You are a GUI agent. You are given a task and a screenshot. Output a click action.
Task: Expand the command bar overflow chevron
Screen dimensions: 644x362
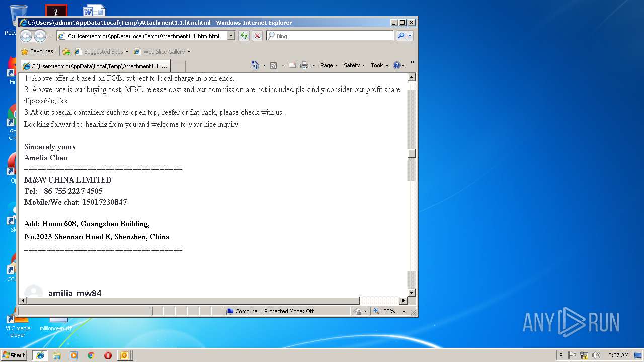(x=412, y=62)
